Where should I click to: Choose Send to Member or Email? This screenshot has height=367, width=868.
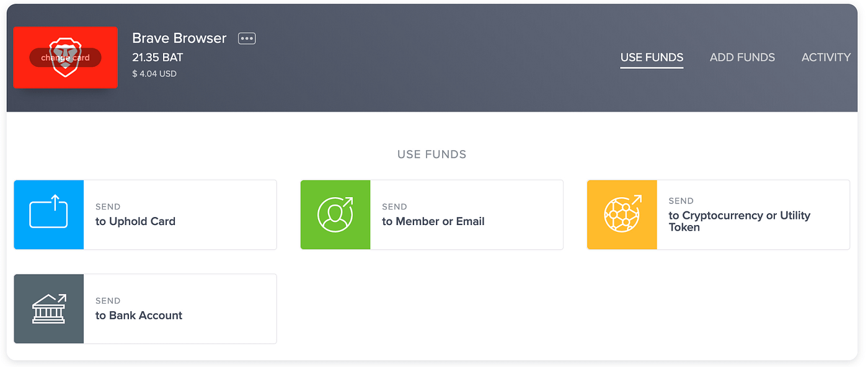432,215
